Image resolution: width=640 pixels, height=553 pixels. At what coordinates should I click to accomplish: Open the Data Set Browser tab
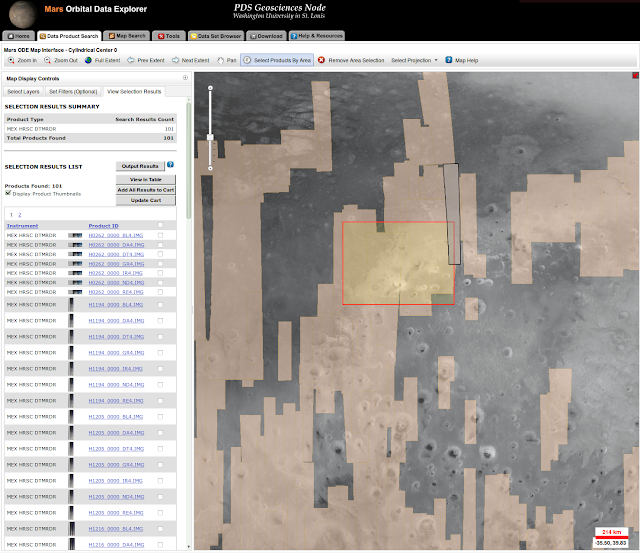[x=216, y=36]
